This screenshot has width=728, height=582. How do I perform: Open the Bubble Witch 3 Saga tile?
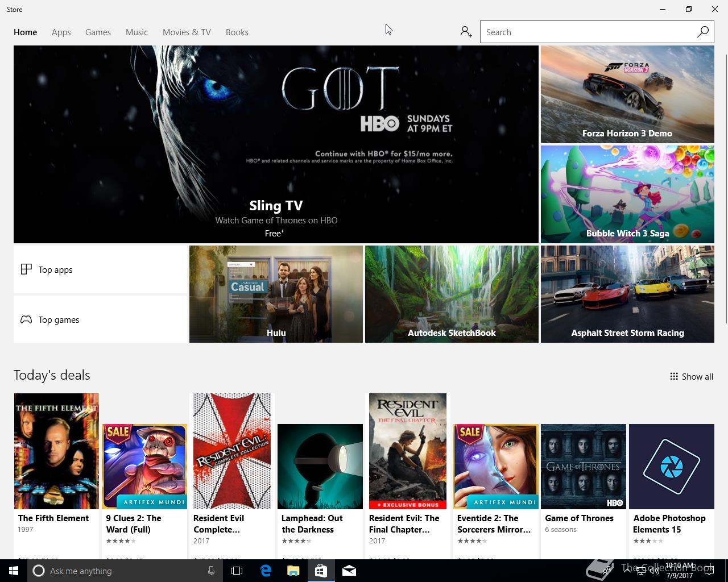pos(627,194)
